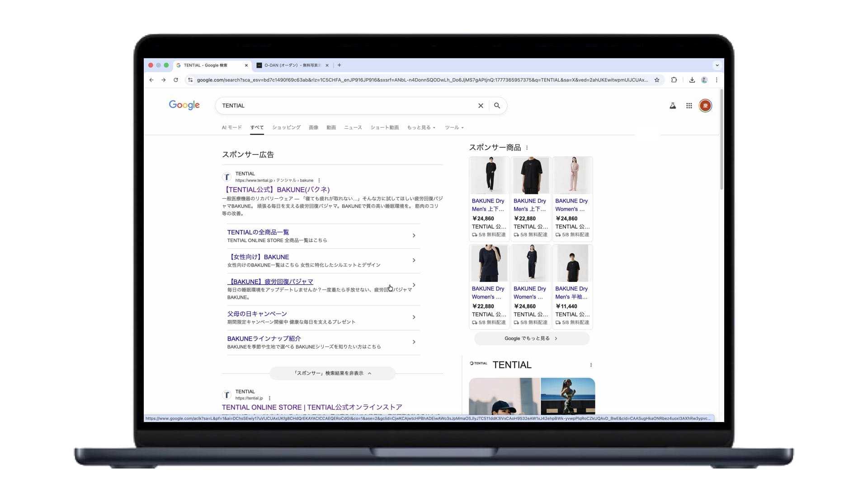Open the ツール dropdown
The width and height of the screenshot is (868, 488).
454,127
